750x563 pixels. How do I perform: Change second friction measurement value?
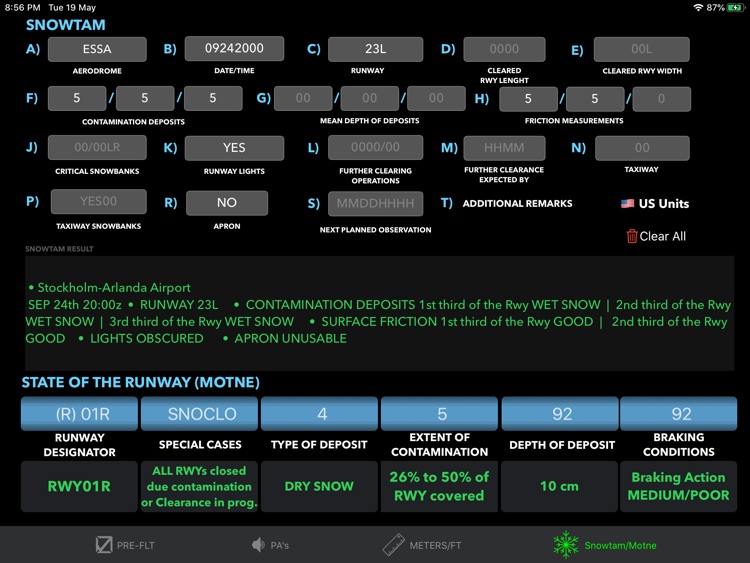595,99
